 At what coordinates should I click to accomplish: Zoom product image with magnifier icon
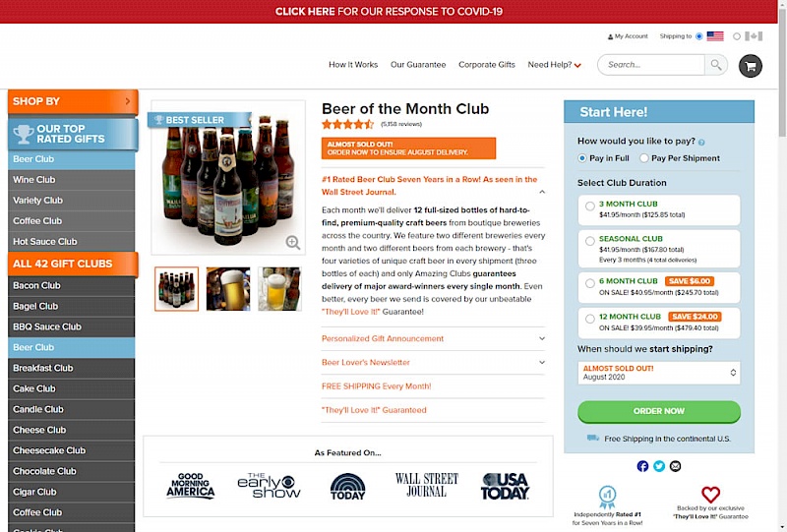pos(292,243)
